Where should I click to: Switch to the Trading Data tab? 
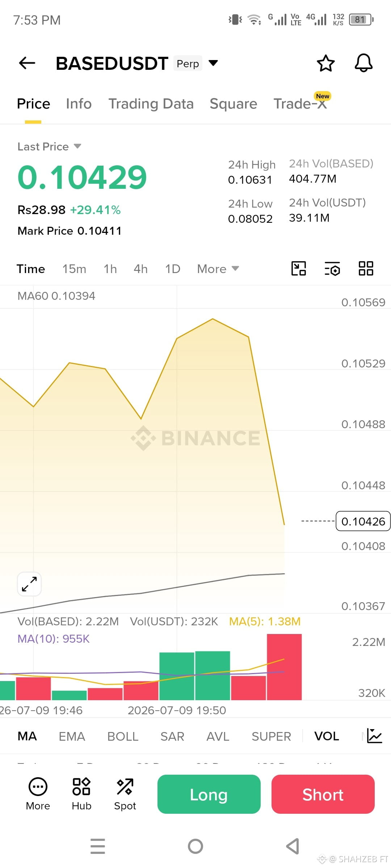pos(151,104)
